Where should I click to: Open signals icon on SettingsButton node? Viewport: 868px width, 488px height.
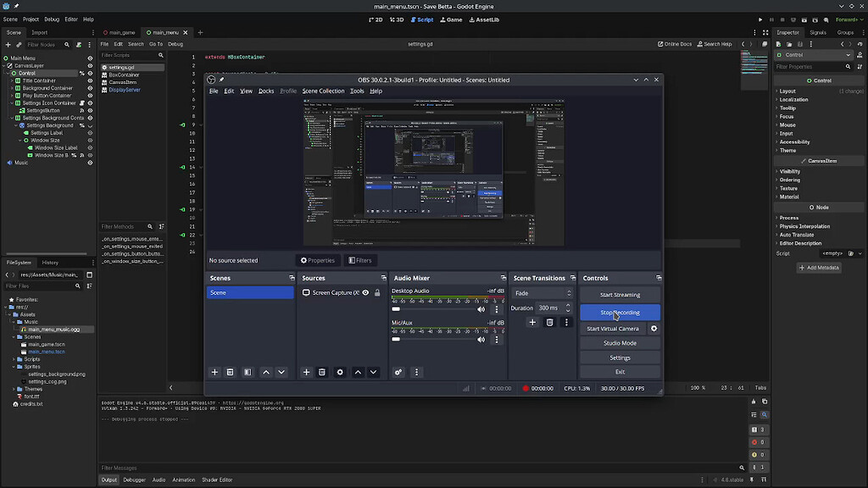[x=82, y=111]
